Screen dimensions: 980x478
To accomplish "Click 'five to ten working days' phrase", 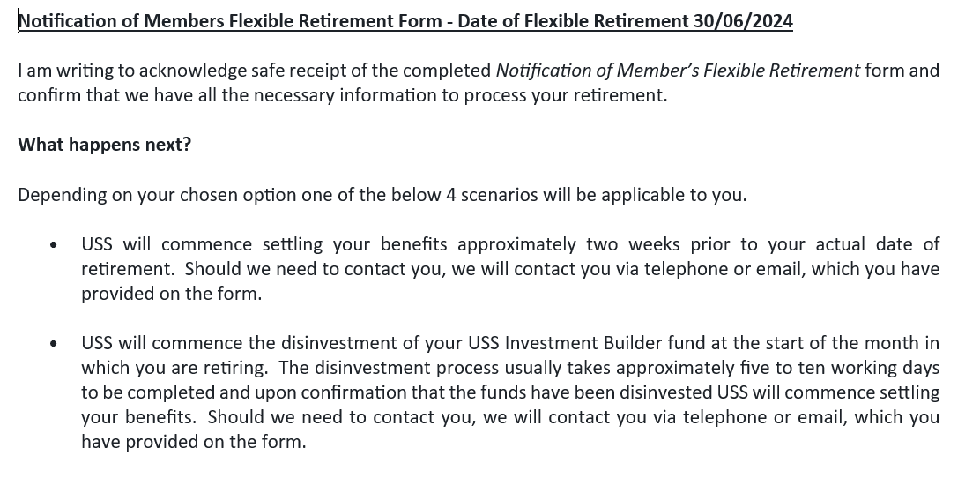I will point(839,368).
